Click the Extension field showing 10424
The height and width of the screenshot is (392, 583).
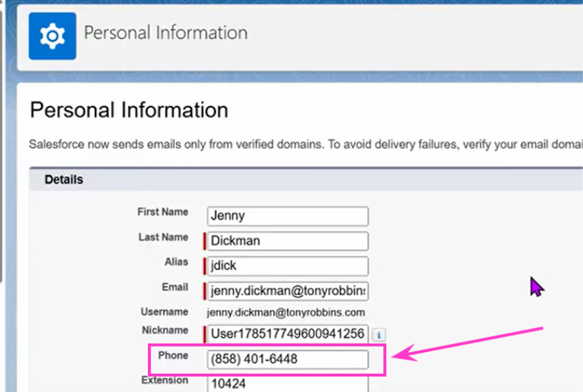288,384
